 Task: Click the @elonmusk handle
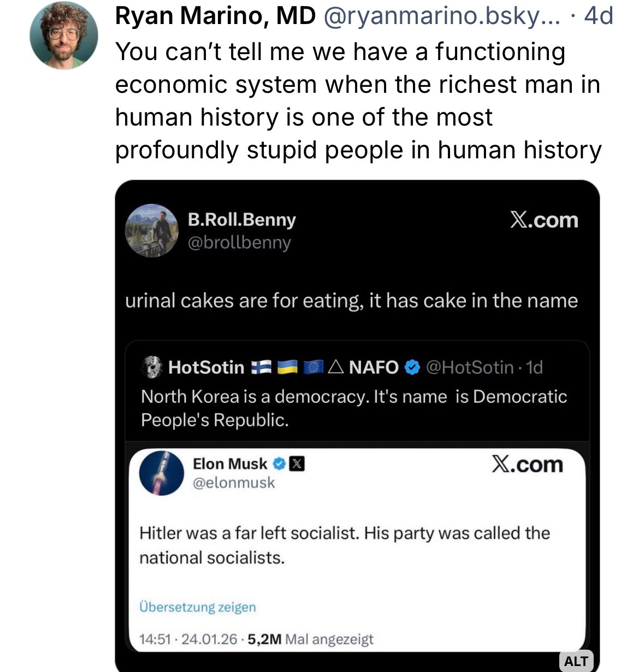pos(234,483)
